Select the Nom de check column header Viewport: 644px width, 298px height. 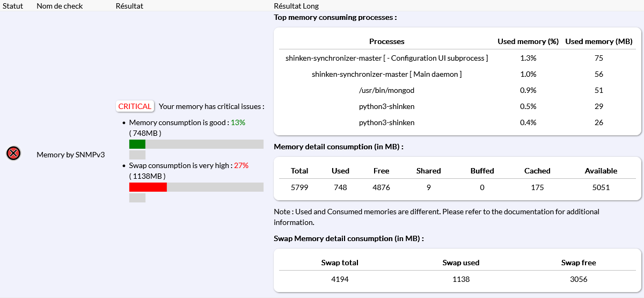tap(59, 6)
